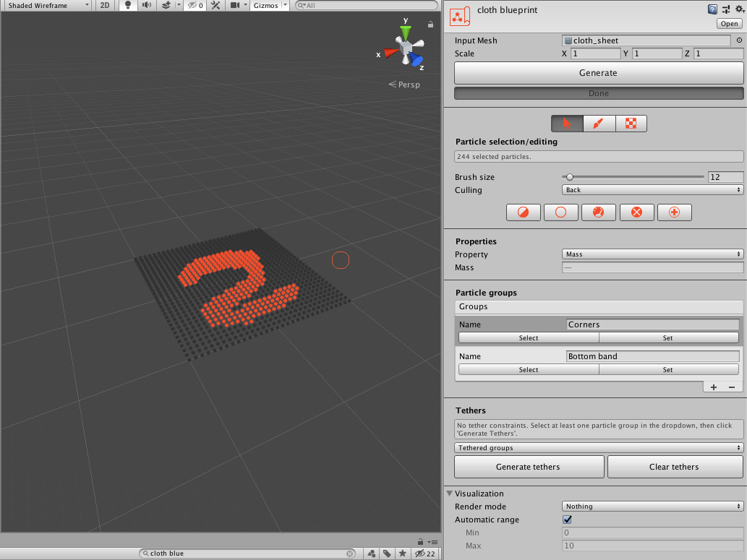This screenshot has height=560, width=747.
Task: Open the inspector gear settings menu
Action: (x=740, y=9)
